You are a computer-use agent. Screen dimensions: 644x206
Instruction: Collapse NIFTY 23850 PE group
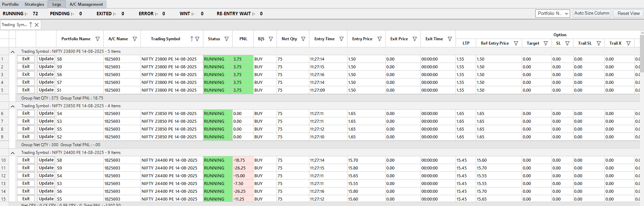(12, 106)
